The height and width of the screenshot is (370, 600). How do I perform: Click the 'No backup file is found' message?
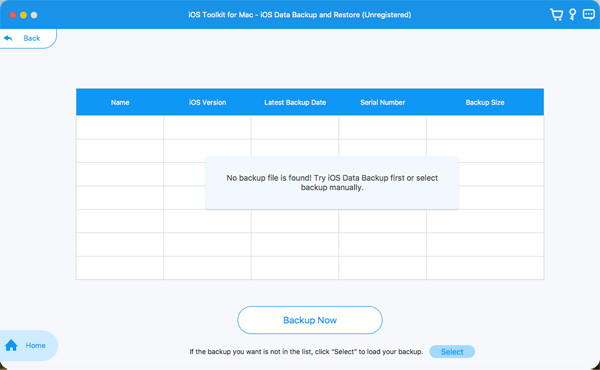(x=332, y=183)
